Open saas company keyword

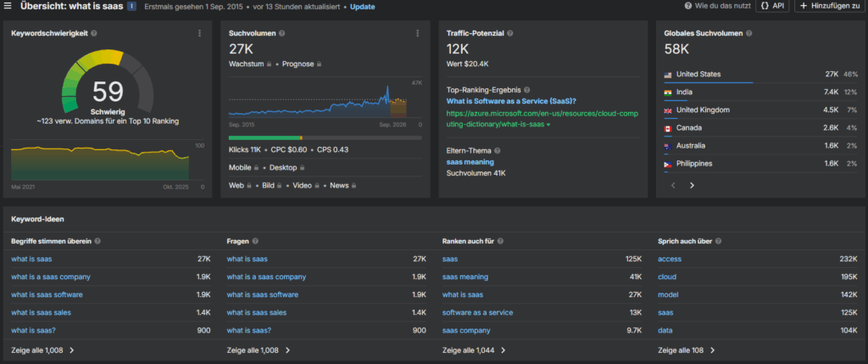(466, 331)
